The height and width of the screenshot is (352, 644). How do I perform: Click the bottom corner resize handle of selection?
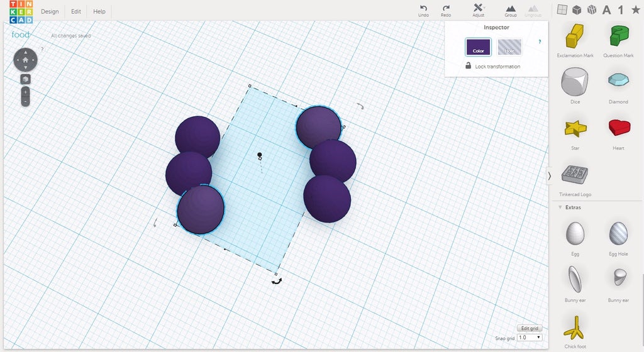275,274
